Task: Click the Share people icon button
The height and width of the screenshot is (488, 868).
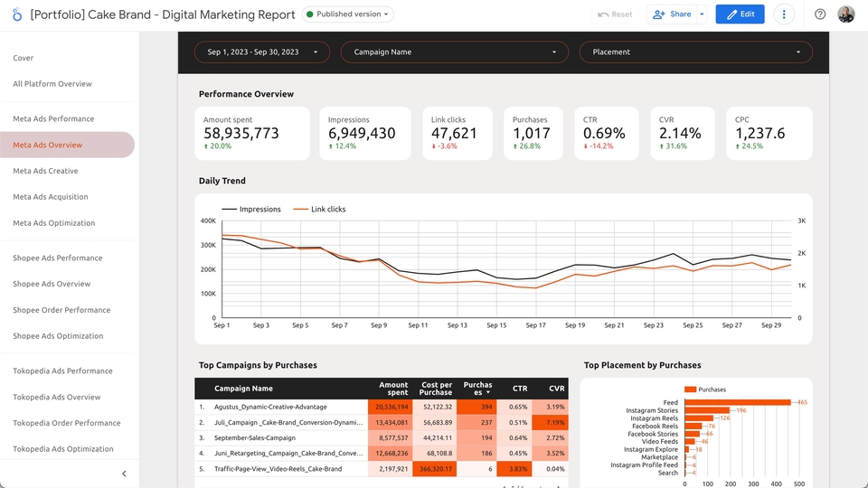Action: pyautogui.click(x=672, y=14)
